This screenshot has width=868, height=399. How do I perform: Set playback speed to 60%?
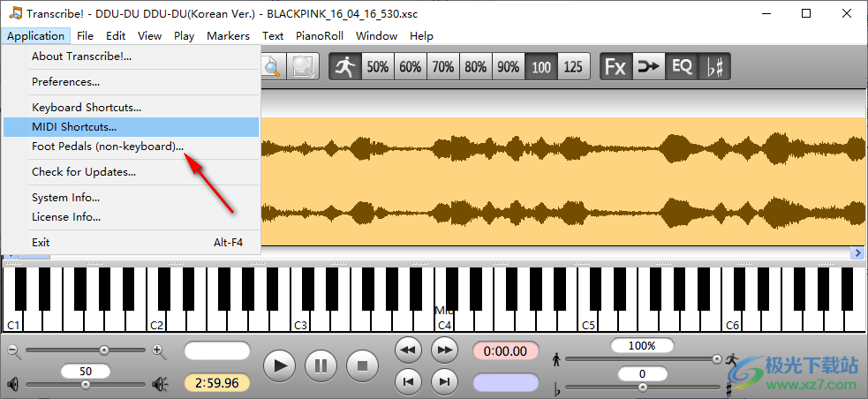click(x=411, y=67)
